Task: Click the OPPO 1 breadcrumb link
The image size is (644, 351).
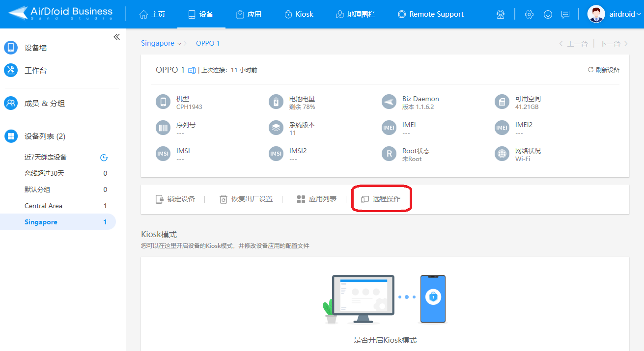Action: click(x=208, y=43)
